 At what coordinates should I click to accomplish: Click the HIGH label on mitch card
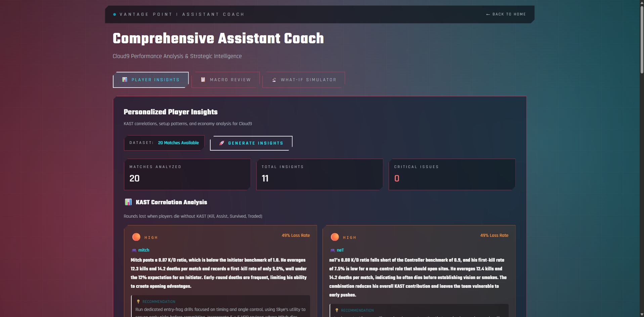tap(151, 237)
